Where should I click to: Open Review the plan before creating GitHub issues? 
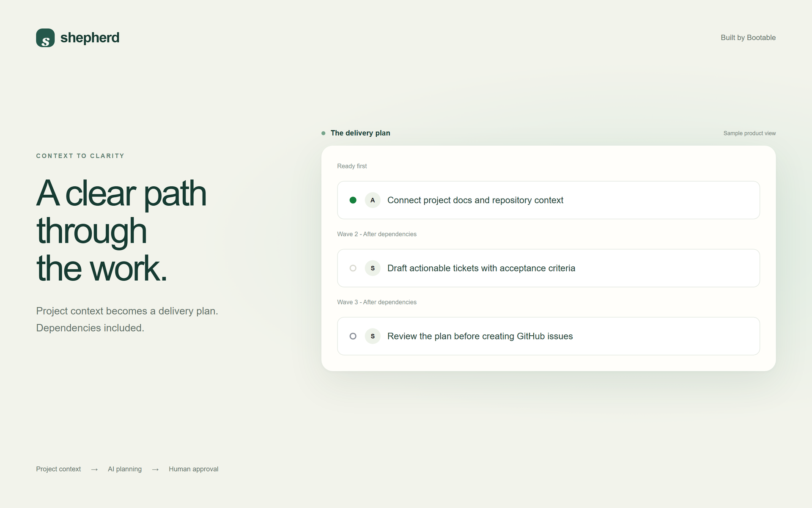[x=549, y=336]
